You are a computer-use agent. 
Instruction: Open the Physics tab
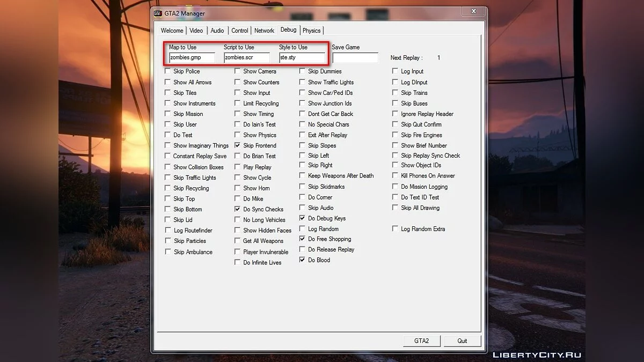[x=311, y=31]
